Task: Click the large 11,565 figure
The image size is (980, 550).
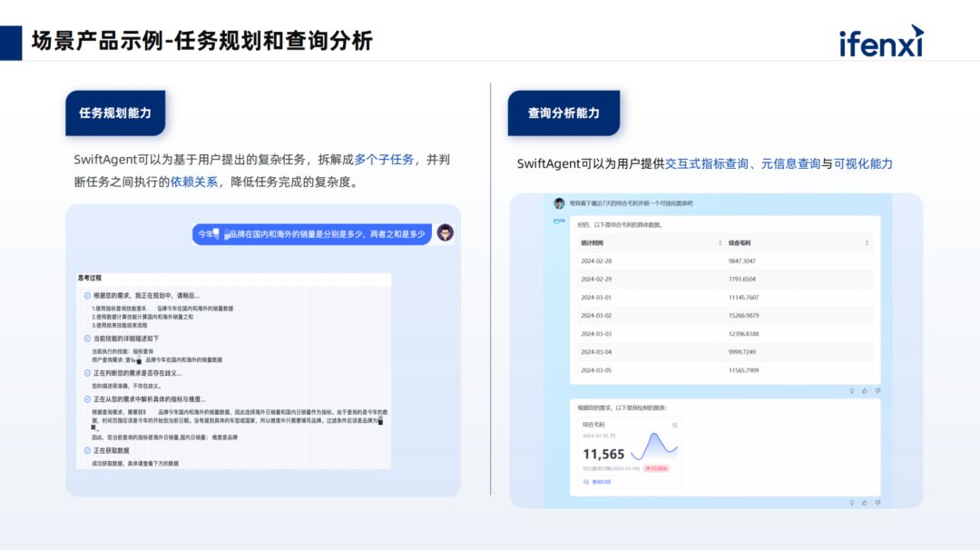Action: click(x=603, y=454)
